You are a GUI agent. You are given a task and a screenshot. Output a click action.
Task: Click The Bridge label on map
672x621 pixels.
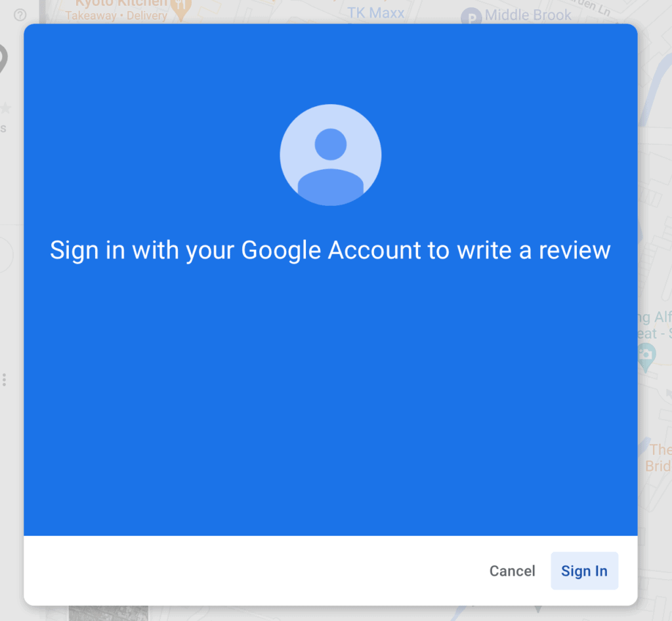(x=659, y=458)
